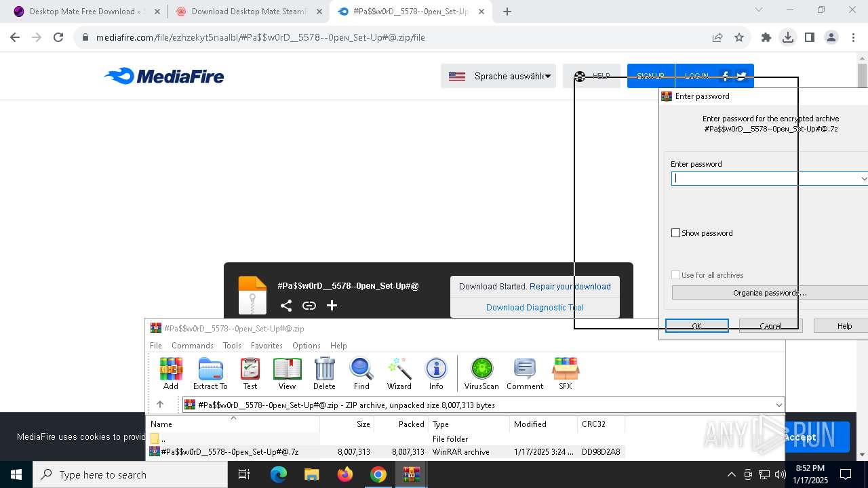Open Microsoft Edge from taskbar
The height and width of the screenshot is (488, 868).
279,474
